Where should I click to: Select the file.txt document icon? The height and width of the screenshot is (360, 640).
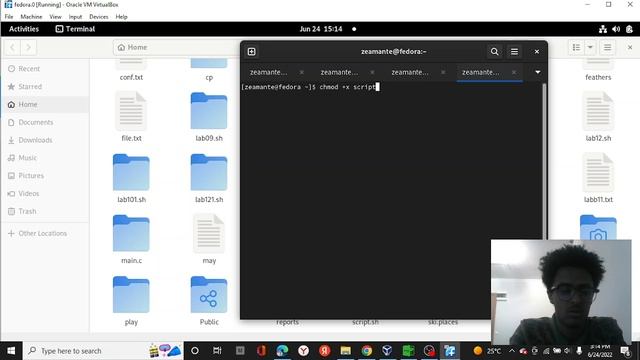pos(131,111)
